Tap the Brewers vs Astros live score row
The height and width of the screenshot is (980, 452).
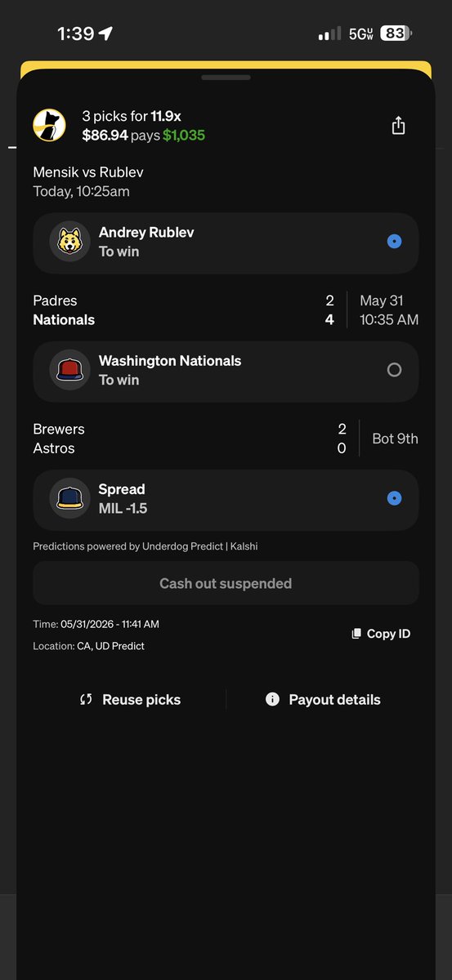coord(226,439)
